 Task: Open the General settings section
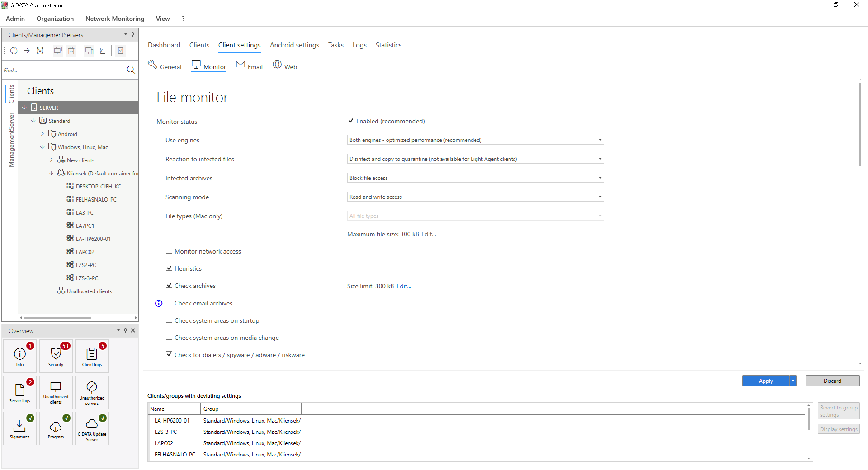click(x=165, y=66)
